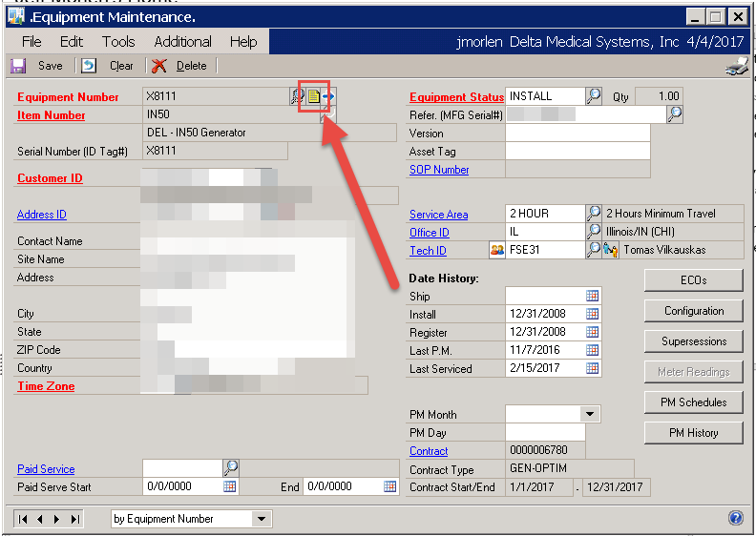The height and width of the screenshot is (536, 756).
Task: Click the Equipment Number link label
Action: (x=68, y=96)
